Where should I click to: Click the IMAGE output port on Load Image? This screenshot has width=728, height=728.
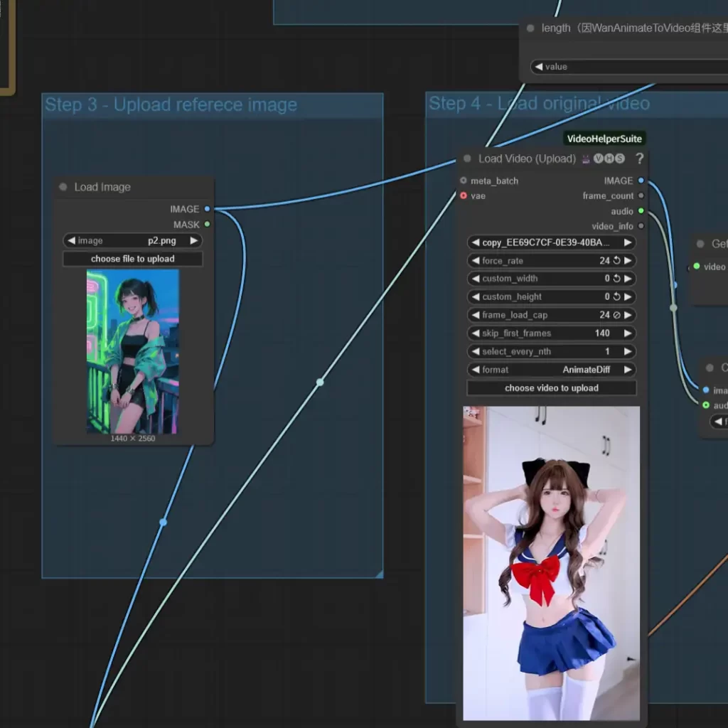pos(207,209)
